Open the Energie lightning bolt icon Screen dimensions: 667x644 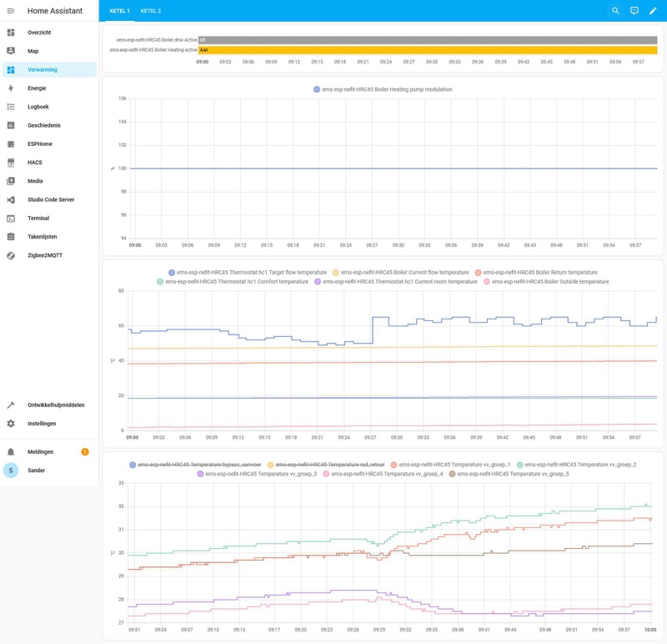[11, 88]
